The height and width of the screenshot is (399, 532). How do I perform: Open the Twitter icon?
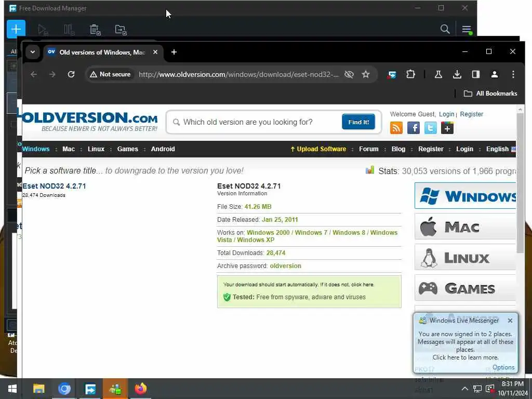click(x=430, y=128)
